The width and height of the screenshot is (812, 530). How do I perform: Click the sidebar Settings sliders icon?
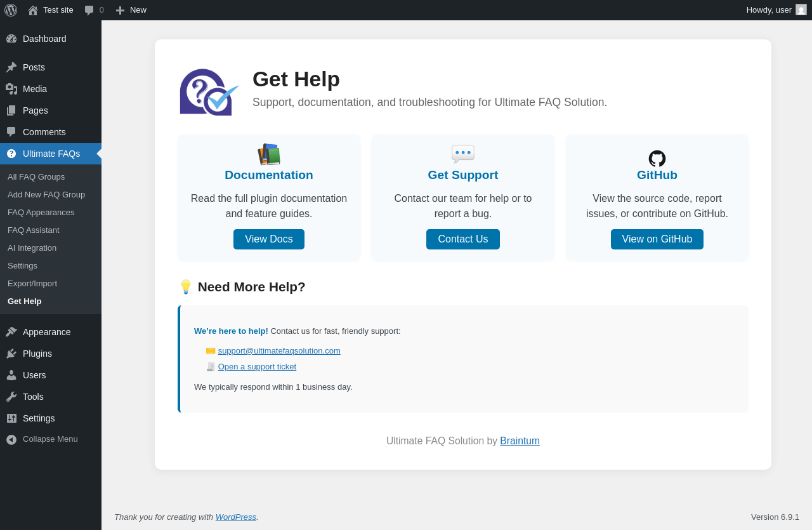11,418
